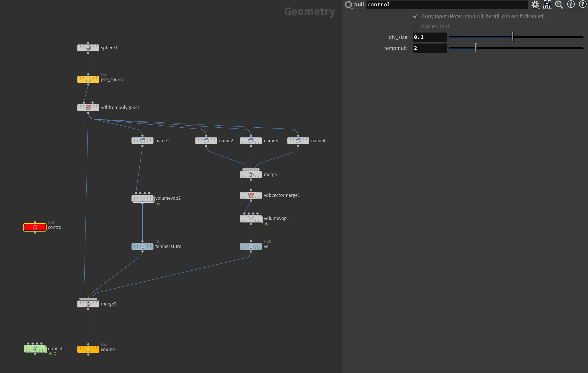Screen dimensions: 588x373
Task: Select the volumevop2 node
Action: 143,198
